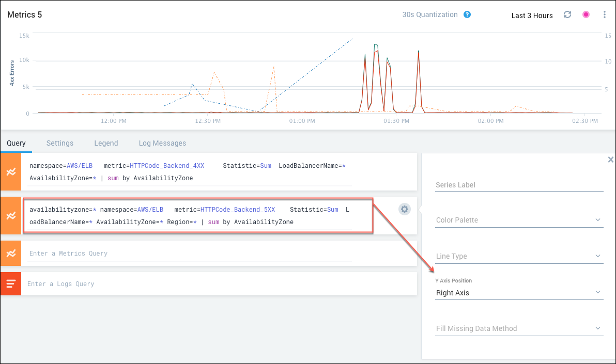The height and width of the screenshot is (364, 616).
Task: Expand the Color Palette dropdown
Action: (519, 220)
